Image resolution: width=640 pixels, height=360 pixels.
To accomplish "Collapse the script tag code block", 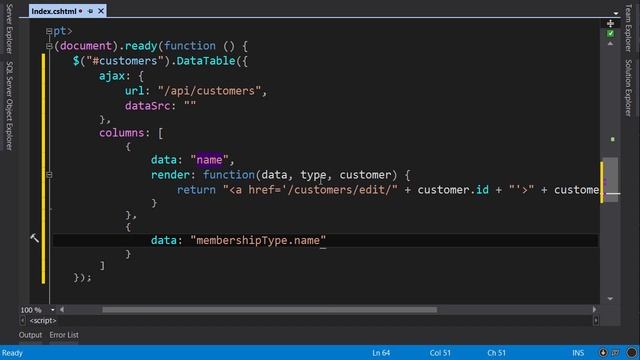I will [x=49, y=31].
